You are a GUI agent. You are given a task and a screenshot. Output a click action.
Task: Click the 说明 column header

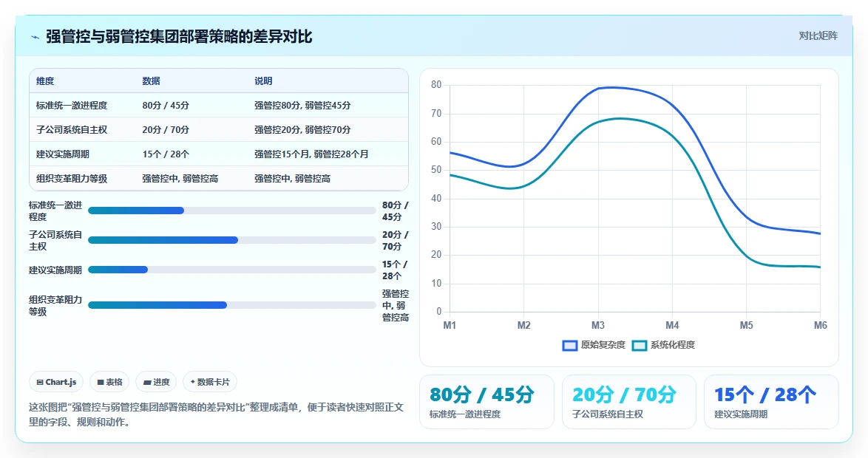point(263,81)
